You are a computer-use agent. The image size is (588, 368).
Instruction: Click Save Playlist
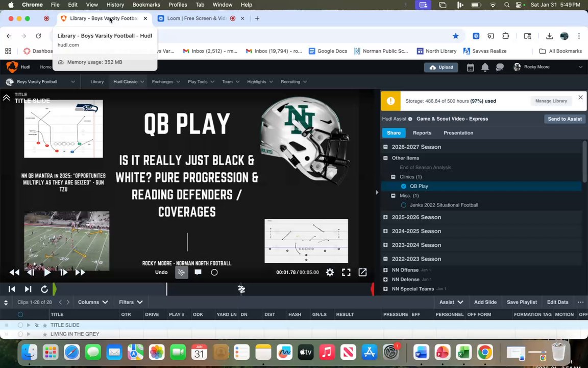pyautogui.click(x=522, y=302)
